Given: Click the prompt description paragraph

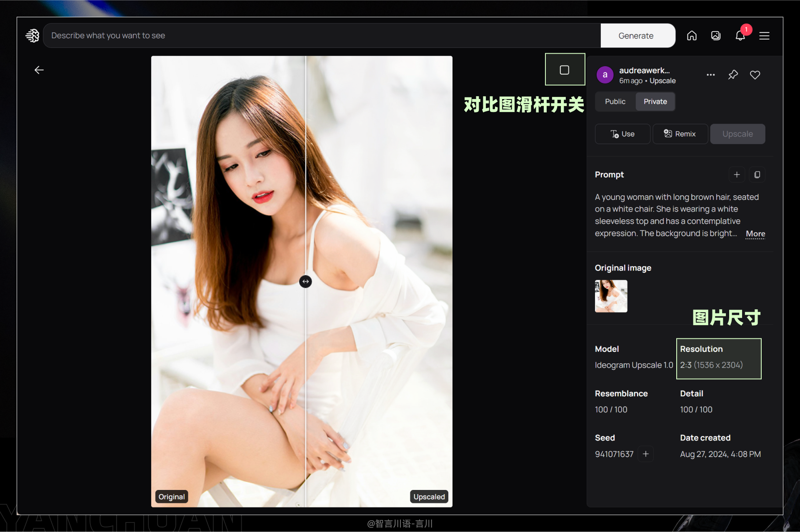Looking at the screenshot, I should pos(677,215).
